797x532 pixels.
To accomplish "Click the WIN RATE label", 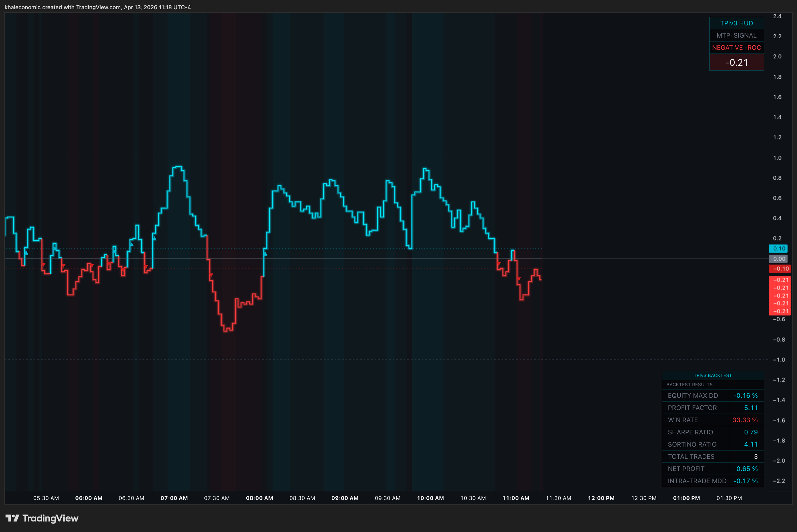I will coord(683,420).
